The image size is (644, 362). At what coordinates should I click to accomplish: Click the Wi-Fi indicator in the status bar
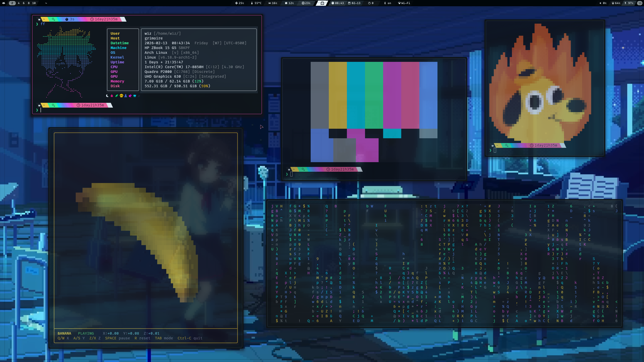[404, 3]
